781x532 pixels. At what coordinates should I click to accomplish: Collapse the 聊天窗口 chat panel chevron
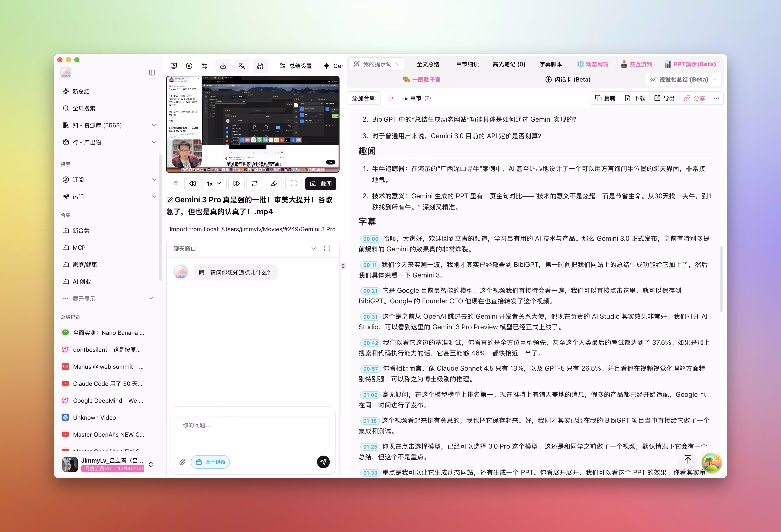[314, 249]
